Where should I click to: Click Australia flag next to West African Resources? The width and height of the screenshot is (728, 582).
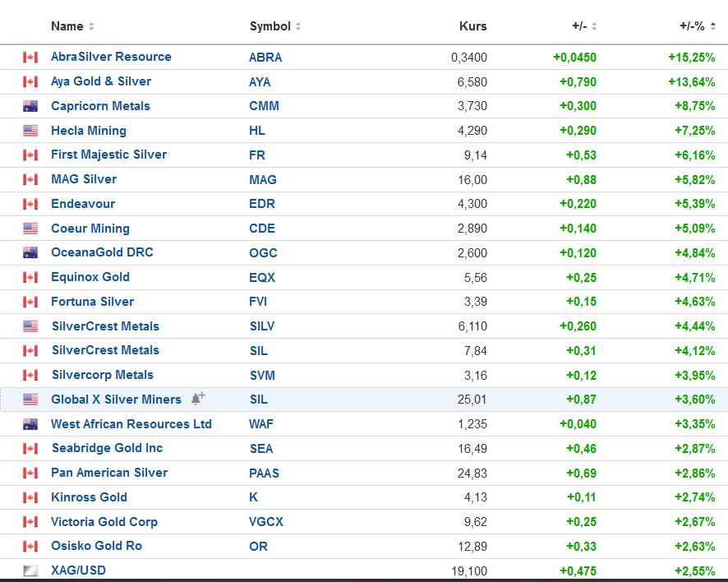[x=30, y=424]
